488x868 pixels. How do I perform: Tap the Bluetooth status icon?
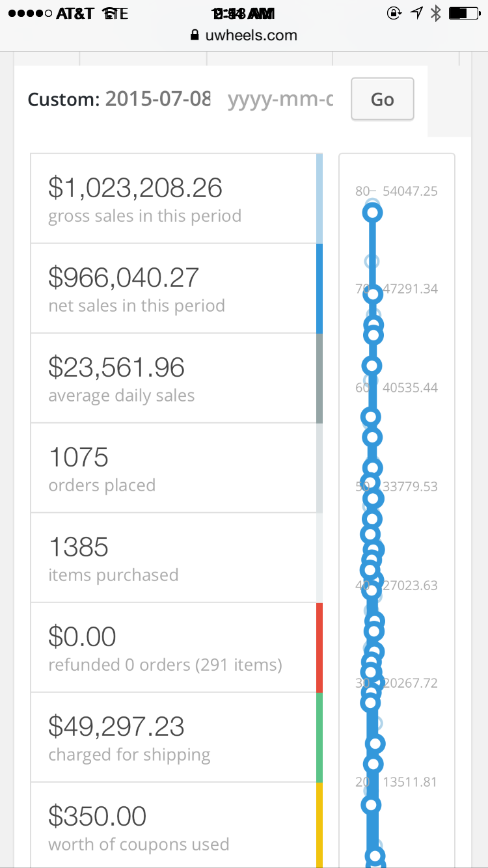click(x=436, y=13)
